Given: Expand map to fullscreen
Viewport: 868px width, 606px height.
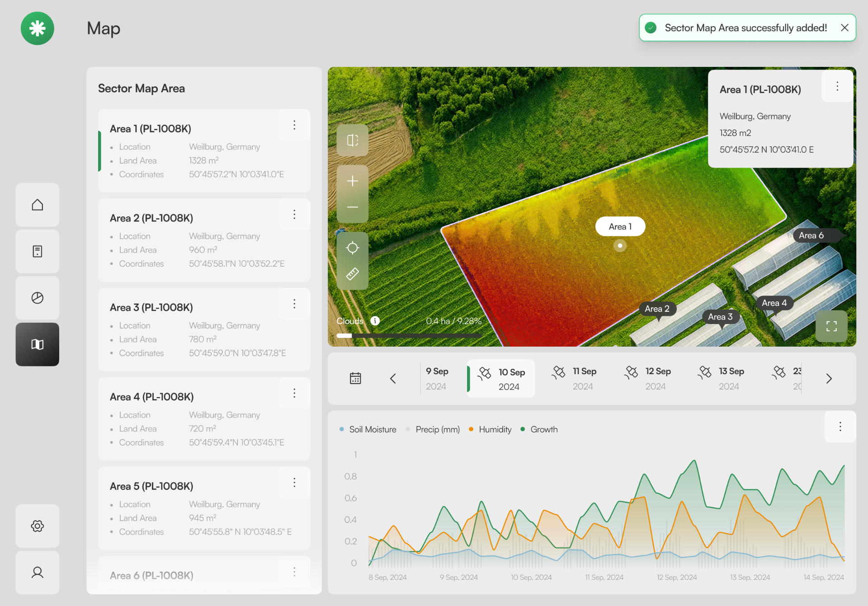Looking at the screenshot, I should click(x=831, y=326).
